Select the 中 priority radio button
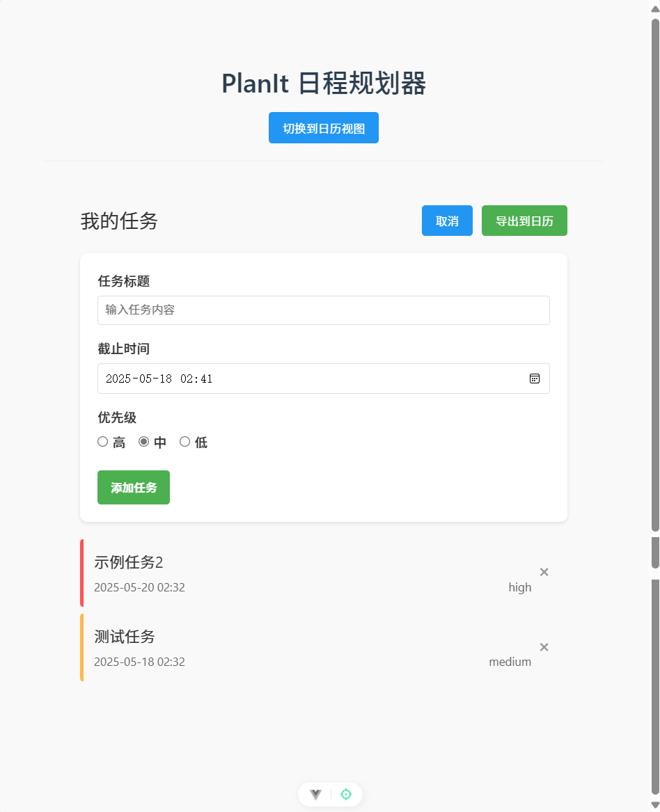 [x=143, y=441]
